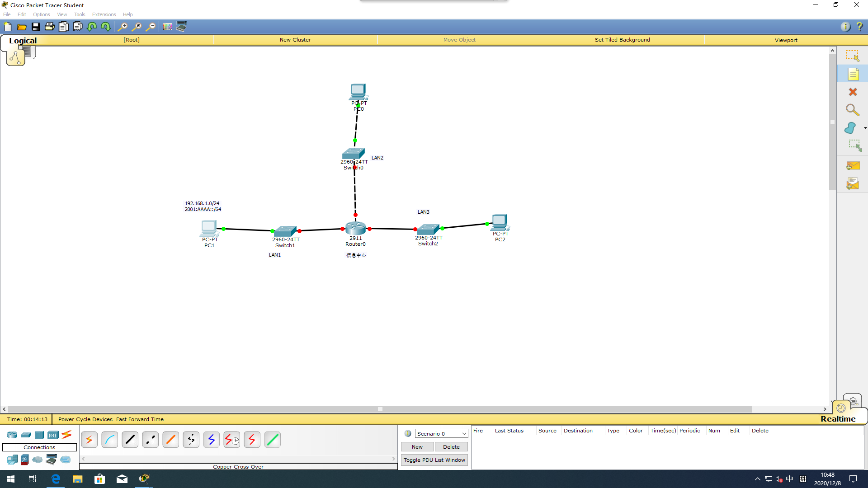Zoom in with the plus magnifier
868x488 pixels.
[x=122, y=27]
